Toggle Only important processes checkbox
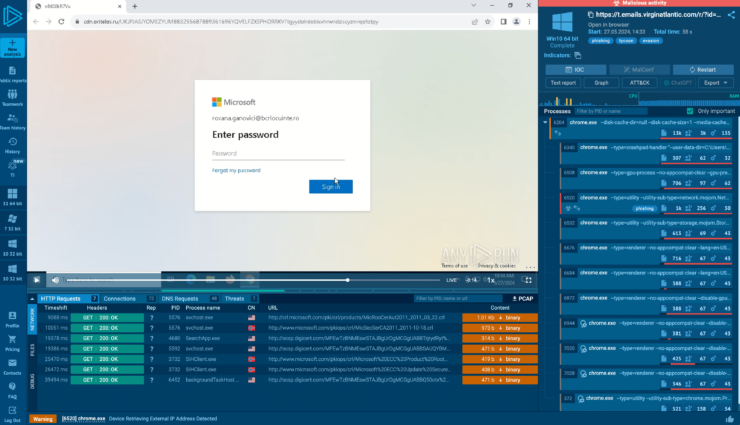 coord(690,111)
